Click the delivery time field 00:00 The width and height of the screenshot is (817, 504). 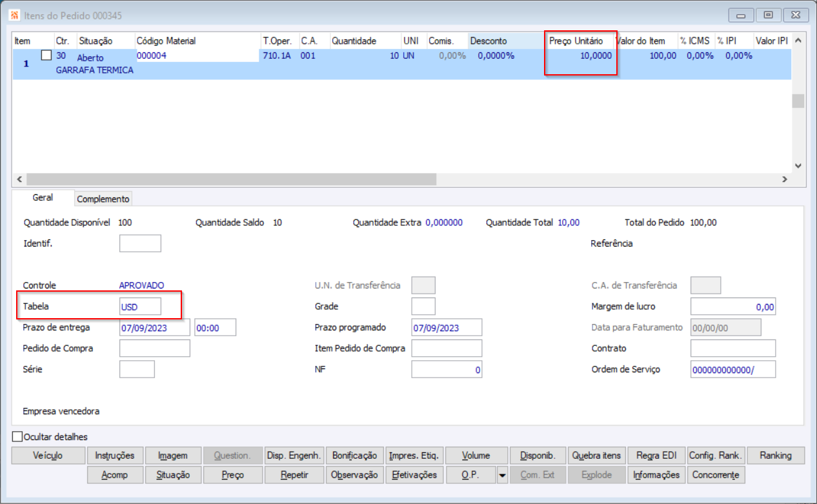click(x=216, y=328)
